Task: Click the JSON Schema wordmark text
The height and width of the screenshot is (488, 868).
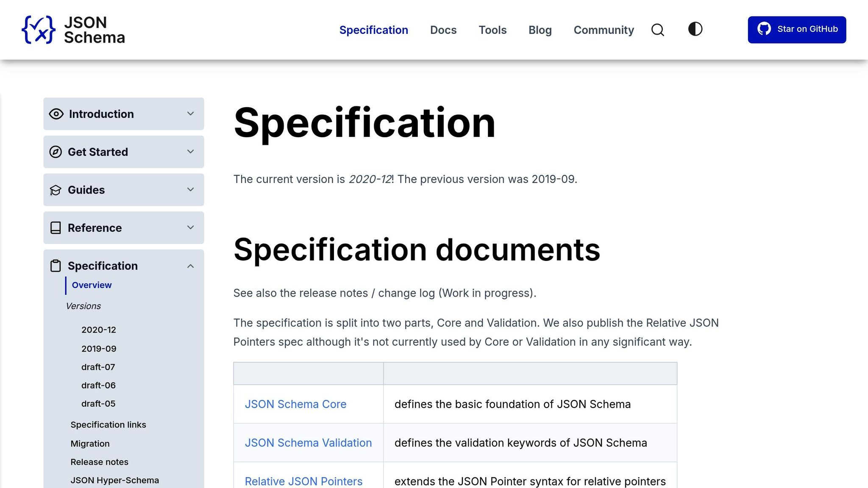Action: coord(95,30)
